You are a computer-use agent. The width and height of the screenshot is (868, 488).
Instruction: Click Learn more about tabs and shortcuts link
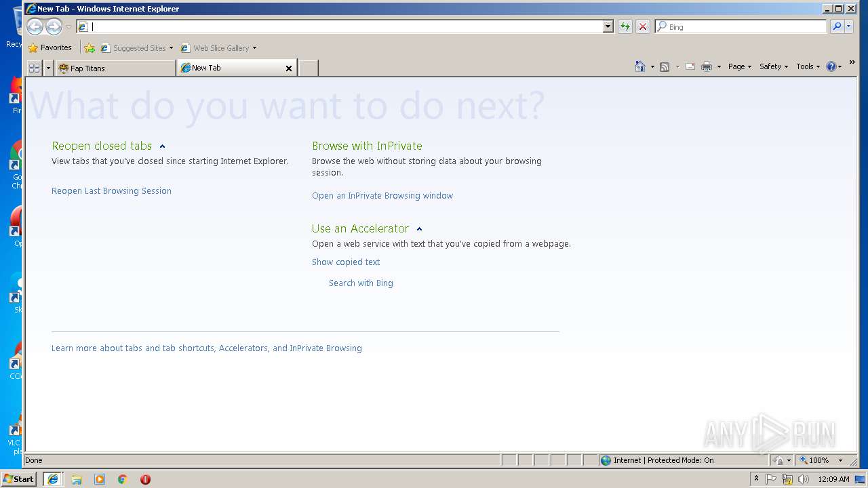(207, 348)
